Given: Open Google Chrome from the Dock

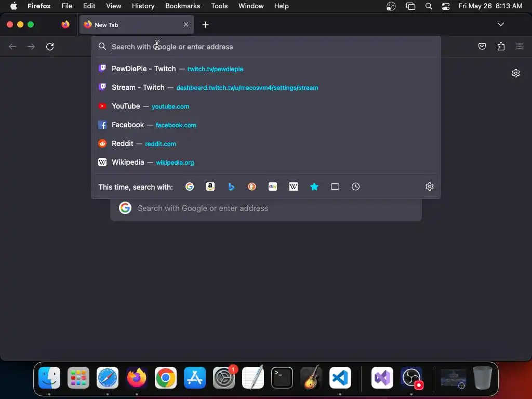Looking at the screenshot, I should tap(166, 378).
